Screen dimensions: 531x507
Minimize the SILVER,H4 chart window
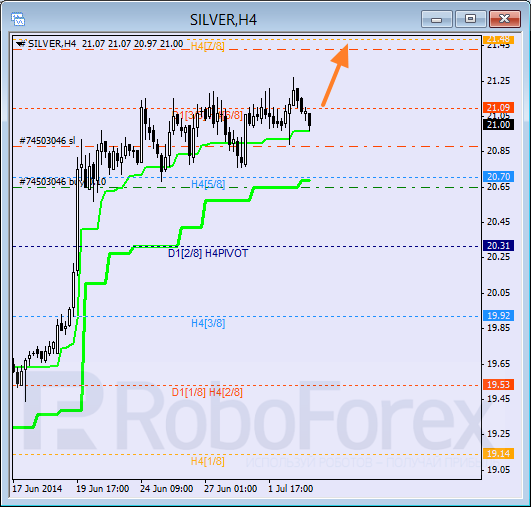click(x=437, y=19)
